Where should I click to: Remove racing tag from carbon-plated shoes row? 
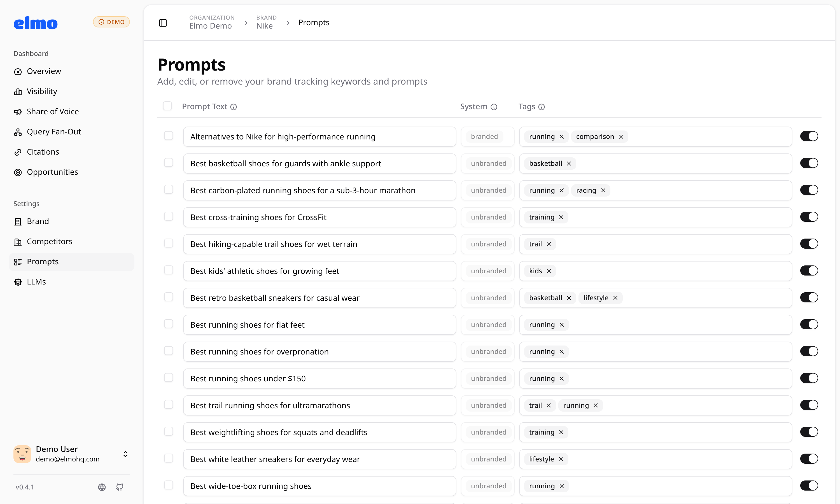[x=603, y=190]
